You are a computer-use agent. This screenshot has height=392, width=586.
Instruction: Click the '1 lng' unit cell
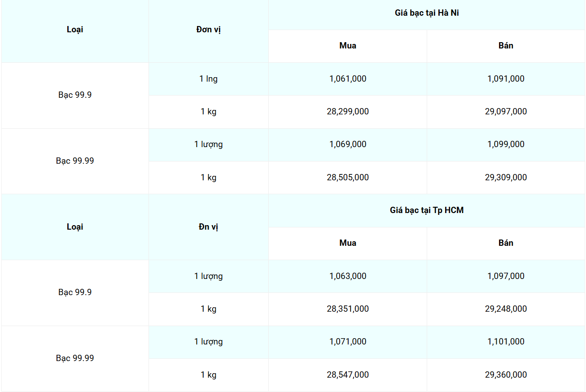coord(209,79)
